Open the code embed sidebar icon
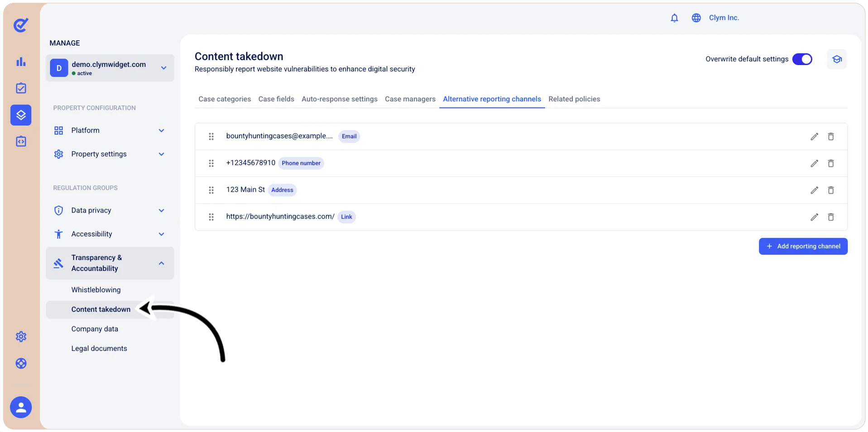Screen dimensions: 868x432 (x=21, y=142)
